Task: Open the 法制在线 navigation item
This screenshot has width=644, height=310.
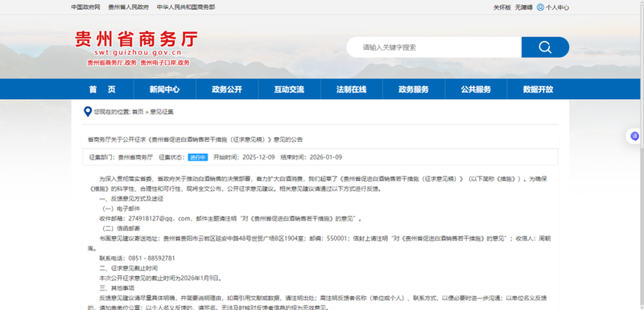Action: point(352,89)
